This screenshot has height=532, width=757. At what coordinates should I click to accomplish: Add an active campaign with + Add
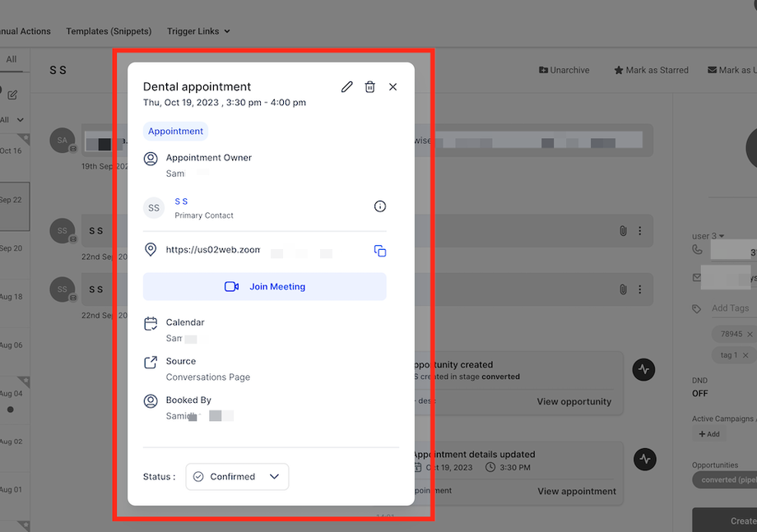tap(709, 434)
